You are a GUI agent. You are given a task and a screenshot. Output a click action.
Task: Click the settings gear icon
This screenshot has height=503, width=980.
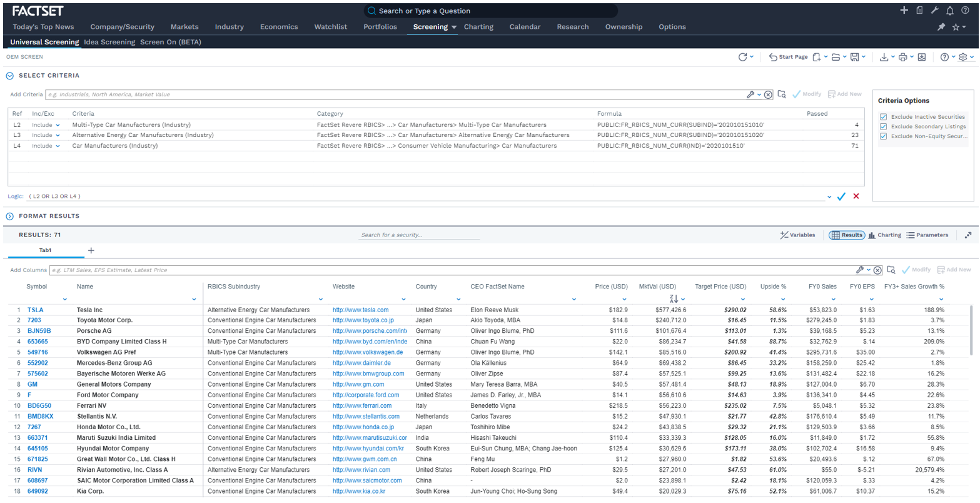[962, 57]
